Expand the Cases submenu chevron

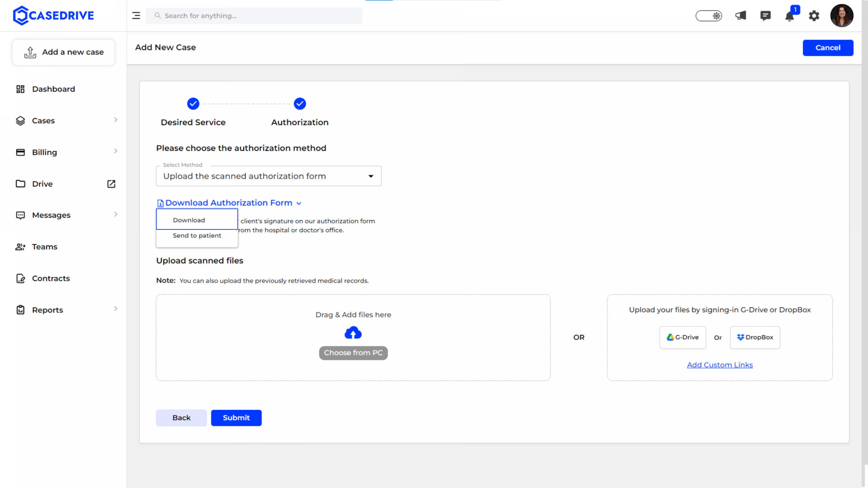(x=115, y=120)
